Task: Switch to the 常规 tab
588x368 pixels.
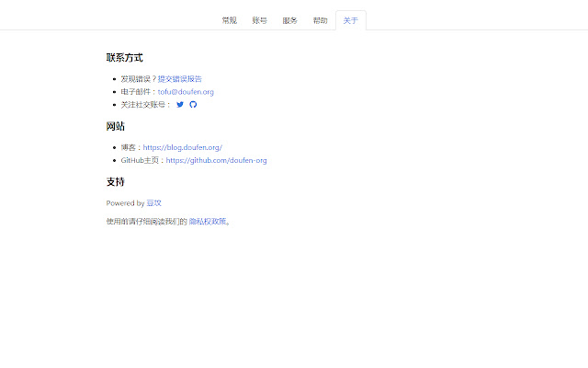Action: (x=229, y=20)
